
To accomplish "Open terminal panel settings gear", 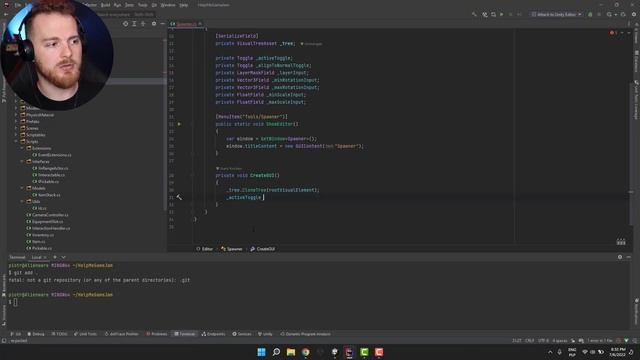I will tap(620, 257).
